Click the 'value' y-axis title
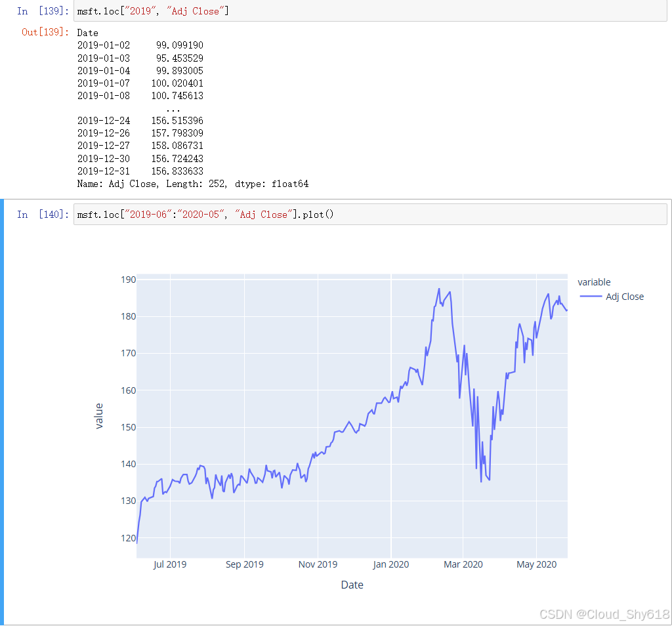Viewport: 672px width, 626px height. pos(99,415)
